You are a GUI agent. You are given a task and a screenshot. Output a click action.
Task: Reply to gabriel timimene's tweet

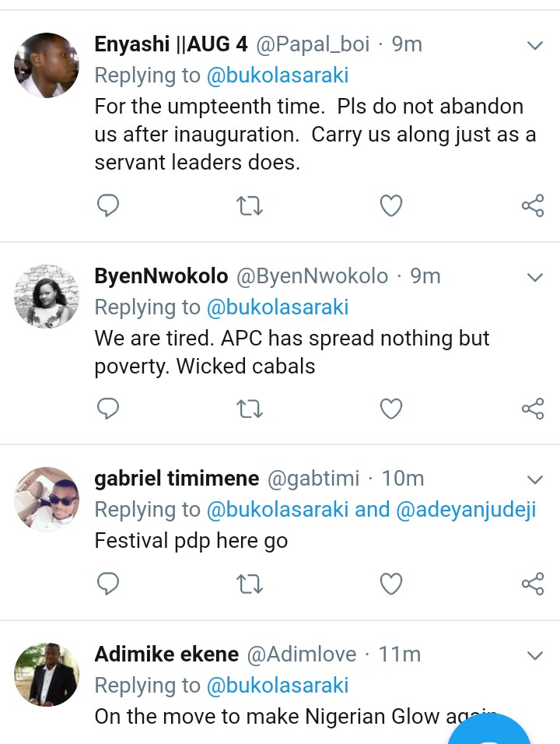[108, 583]
